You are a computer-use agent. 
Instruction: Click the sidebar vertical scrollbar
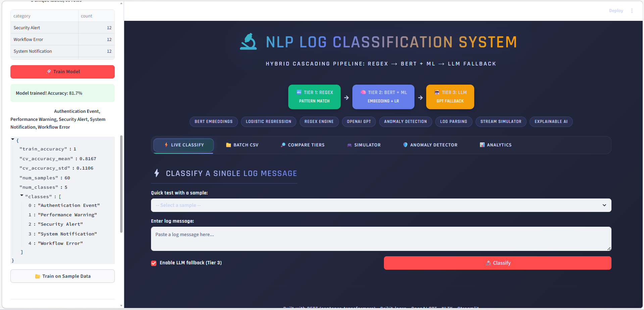pos(121,184)
